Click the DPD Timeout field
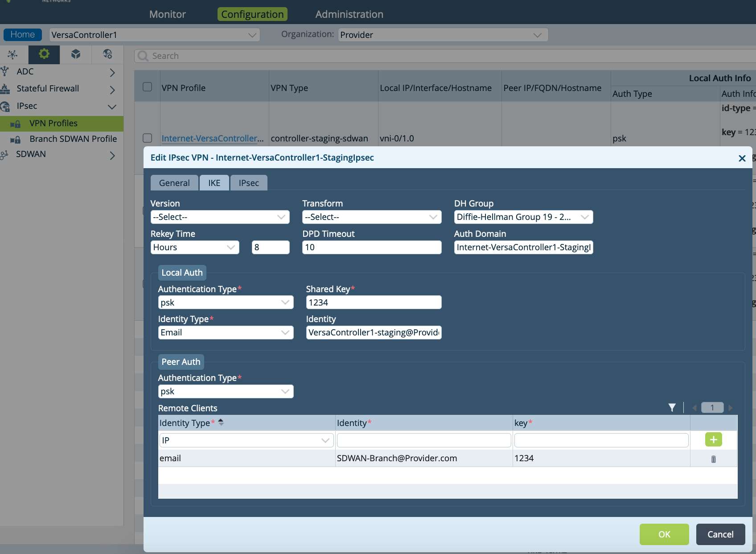This screenshot has height=554, width=756. [372, 248]
